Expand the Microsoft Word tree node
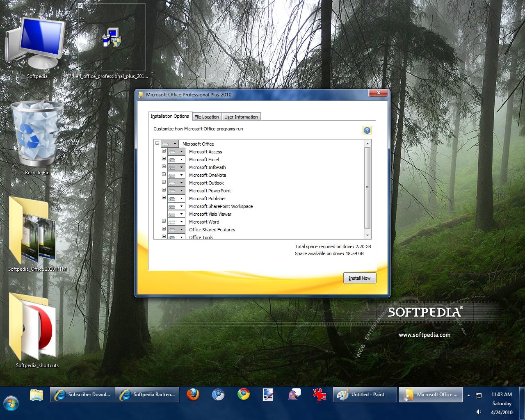Viewport: 525px width, 420px height. click(x=164, y=221)
